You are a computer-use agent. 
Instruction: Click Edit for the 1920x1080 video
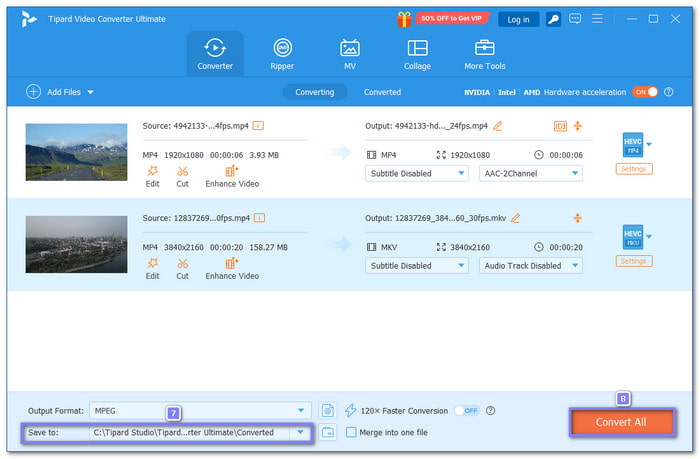pyautogui.click(x=152, y=177)
